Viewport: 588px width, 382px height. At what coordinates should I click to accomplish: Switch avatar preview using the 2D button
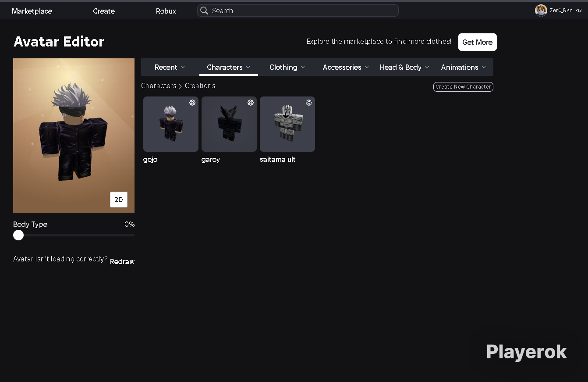click(x=119, y=200)
